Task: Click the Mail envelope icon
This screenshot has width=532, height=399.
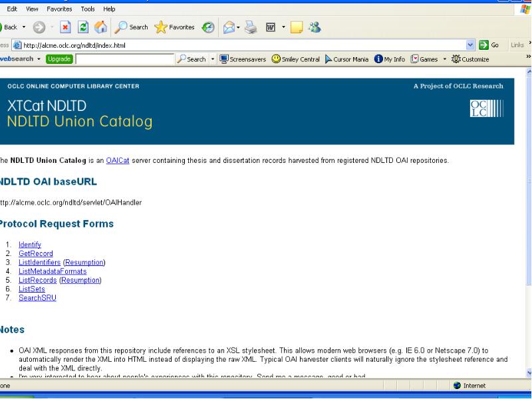Action: click(x=229, y=27)
